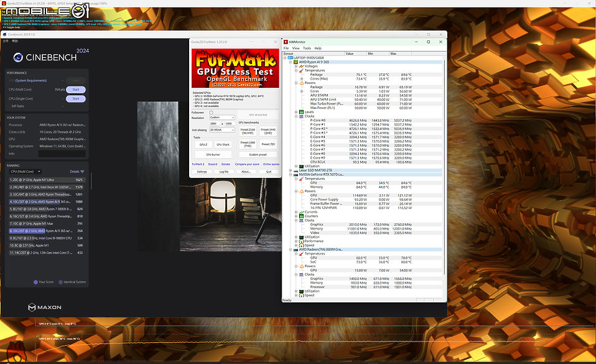Launch the Preset:720 benchmark in FurMark

[268, 144]
